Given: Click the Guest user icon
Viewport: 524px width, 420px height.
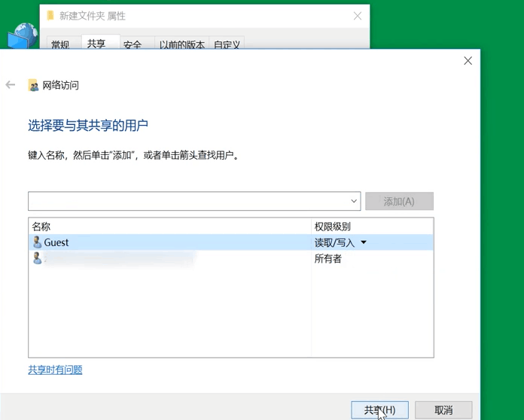Looking at the screenshot, I should [x=37, y=242].
